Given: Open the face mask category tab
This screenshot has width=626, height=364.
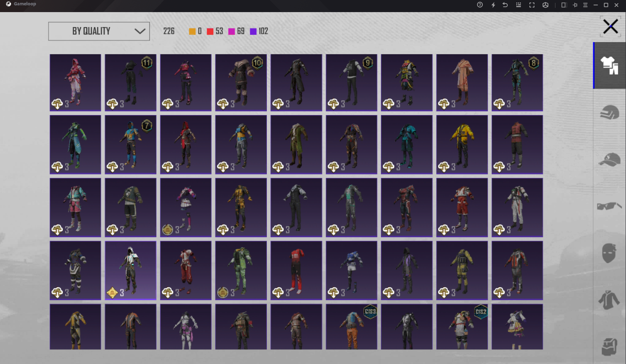Looking at the screenshot, I should pyautogui.click(x=609, y=253).
